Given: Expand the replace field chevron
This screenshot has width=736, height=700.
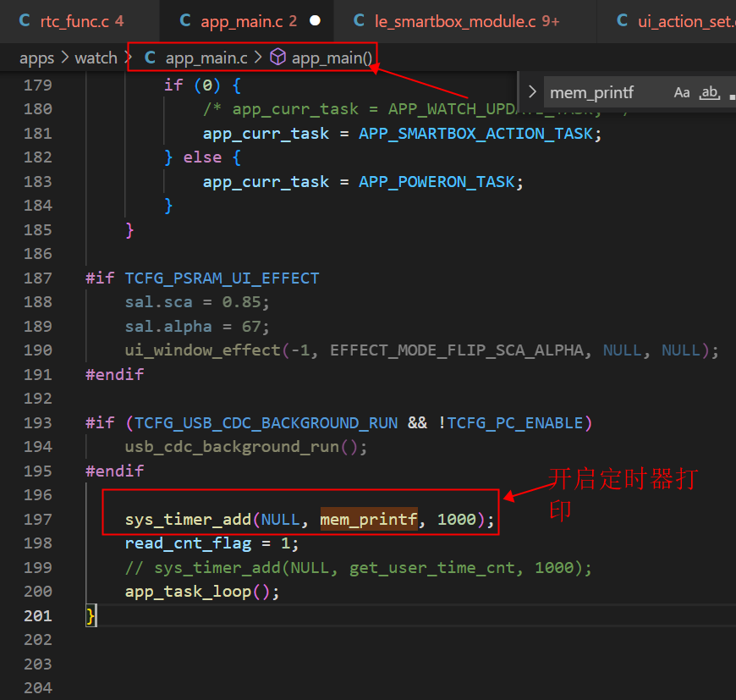Looking at the screenshot, I should [532, 91].
